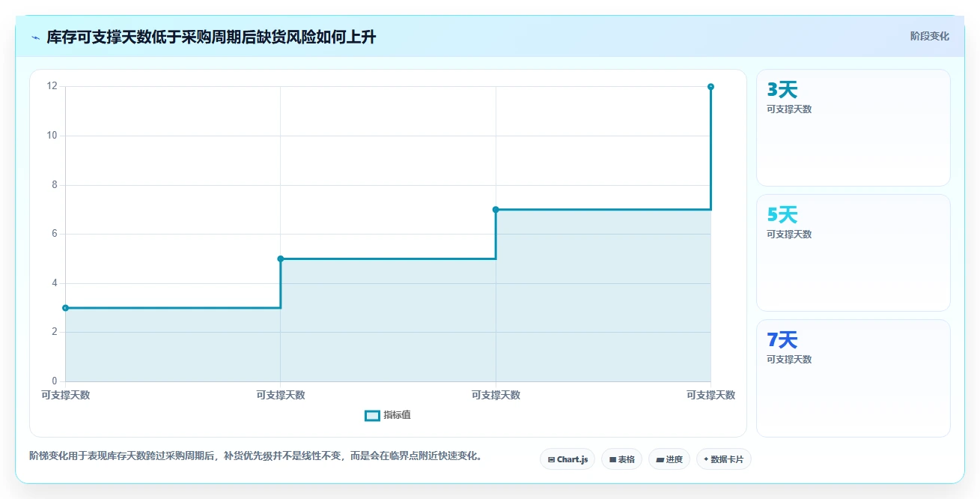Click the y-axis label 4
The width and height of the screenshot is (980, 499).
click(54, 283)
